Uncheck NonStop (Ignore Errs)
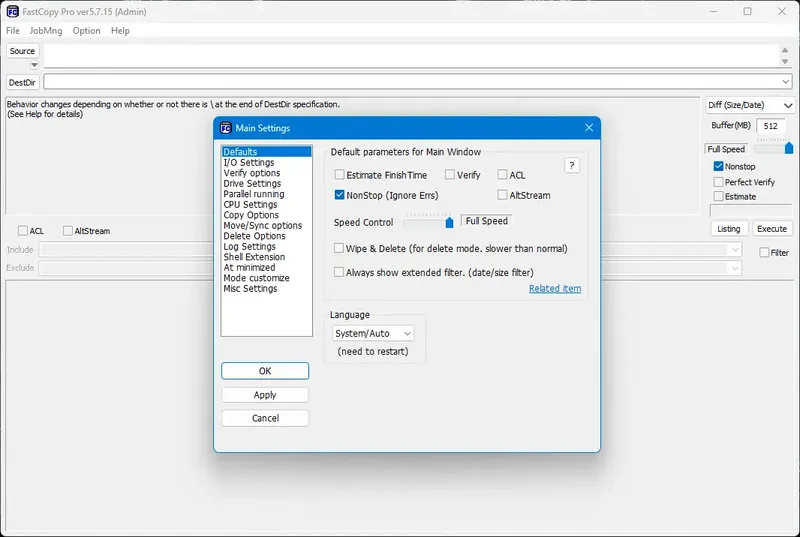 pyautogui.click(x=339, y=195)
